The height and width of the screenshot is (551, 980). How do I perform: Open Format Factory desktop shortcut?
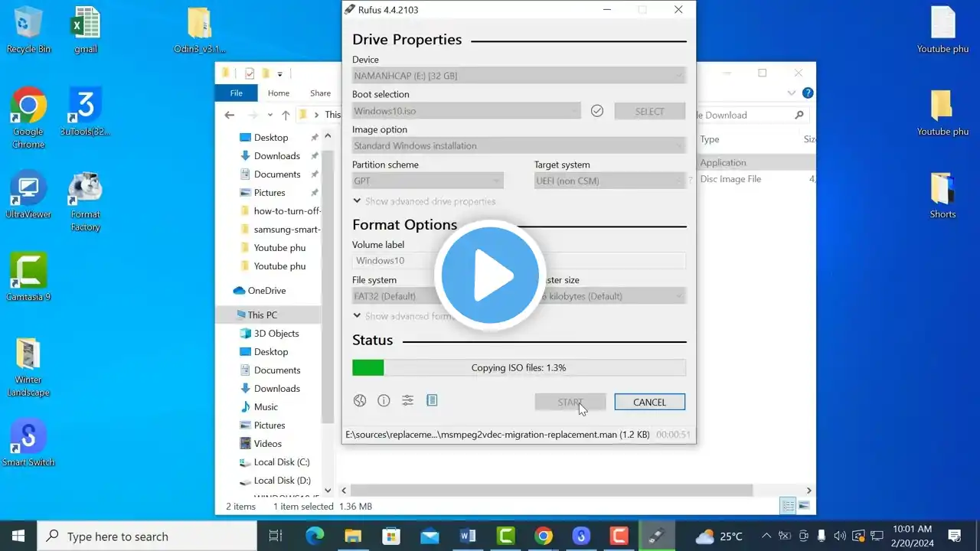click(x=86, y=201)
